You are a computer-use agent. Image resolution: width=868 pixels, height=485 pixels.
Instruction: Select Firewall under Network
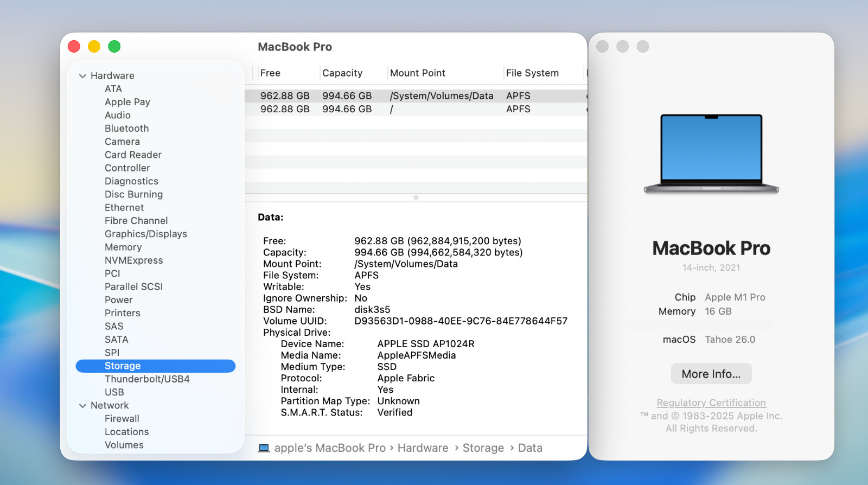[122, 419]
